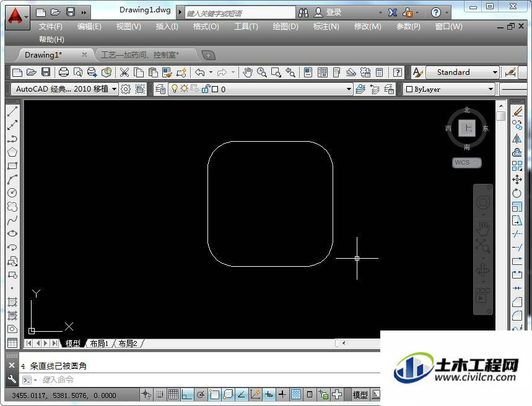Screen dimensions: 532x406
Task: Open the 编辑(E) menu
Action: tap(89, 27)
